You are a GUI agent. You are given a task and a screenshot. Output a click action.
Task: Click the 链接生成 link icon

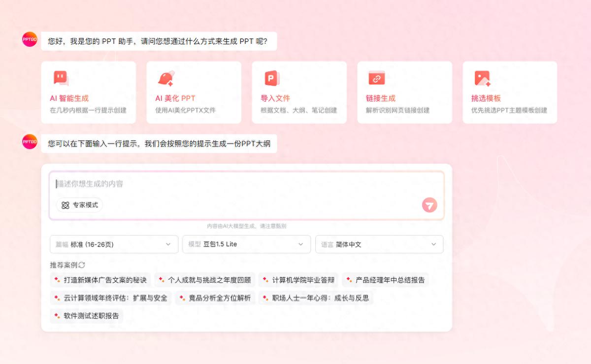click(x=377, y=78)
